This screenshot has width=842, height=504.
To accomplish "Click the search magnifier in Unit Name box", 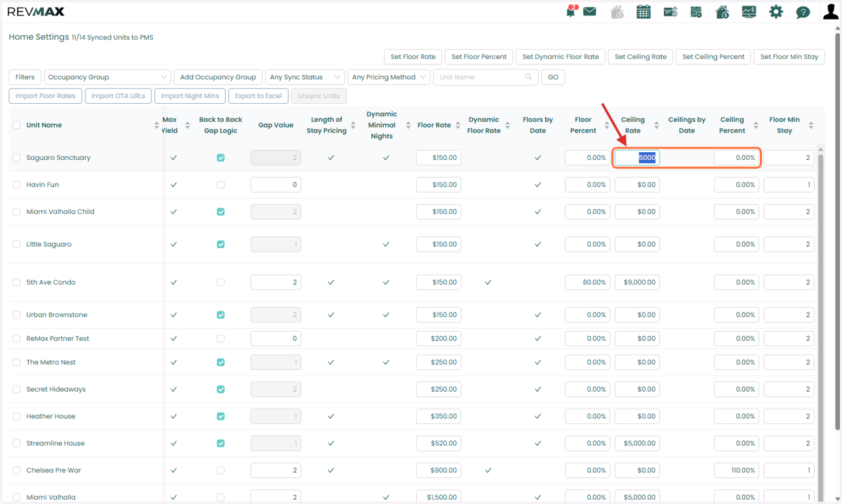I will [x=529, y=77].
